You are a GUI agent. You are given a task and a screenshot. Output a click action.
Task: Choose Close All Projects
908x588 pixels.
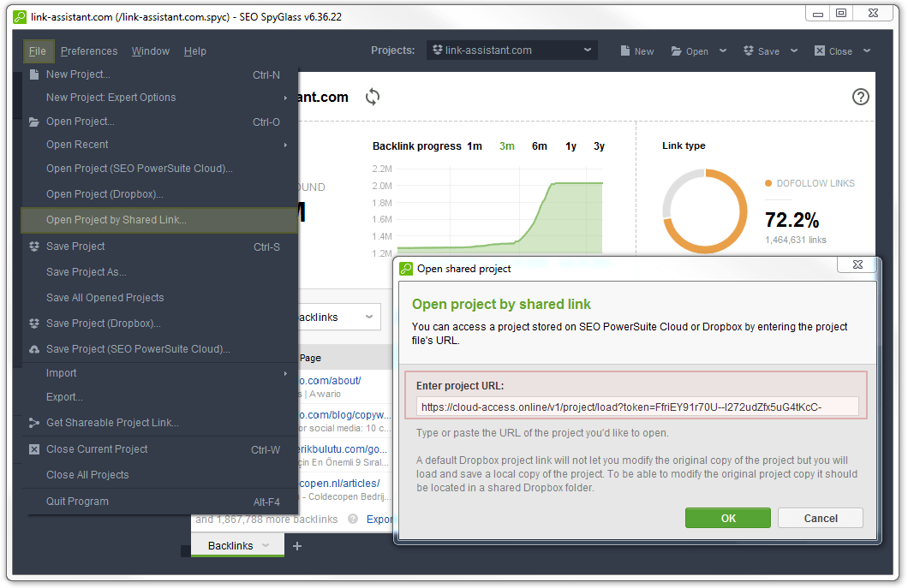click(x=159, y=474)
